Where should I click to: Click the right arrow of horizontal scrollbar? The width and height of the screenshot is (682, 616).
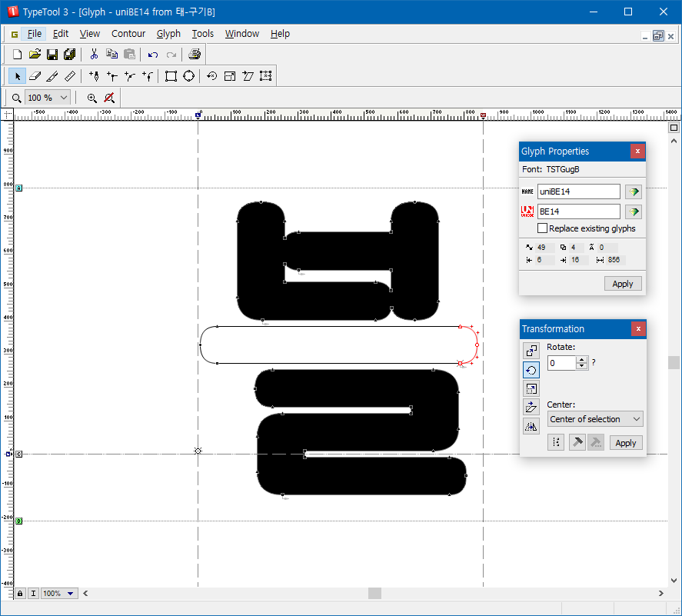pyautogui.click(x=660, y=594)
